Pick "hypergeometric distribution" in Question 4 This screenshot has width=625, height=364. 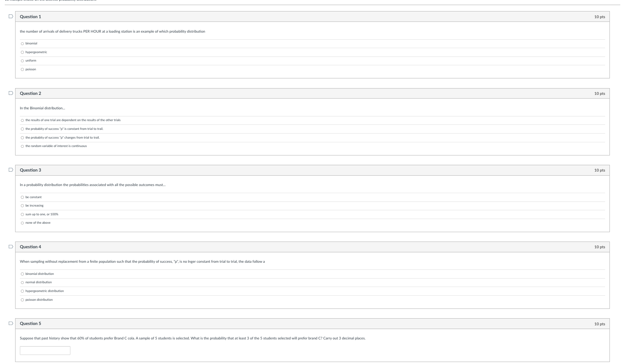point(22,291)
